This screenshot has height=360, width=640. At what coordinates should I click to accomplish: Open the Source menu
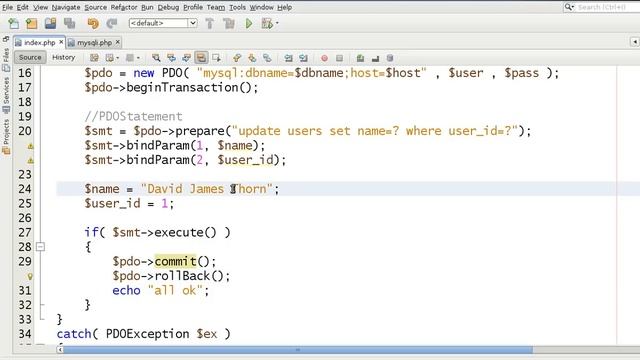[x=96, y=7]
